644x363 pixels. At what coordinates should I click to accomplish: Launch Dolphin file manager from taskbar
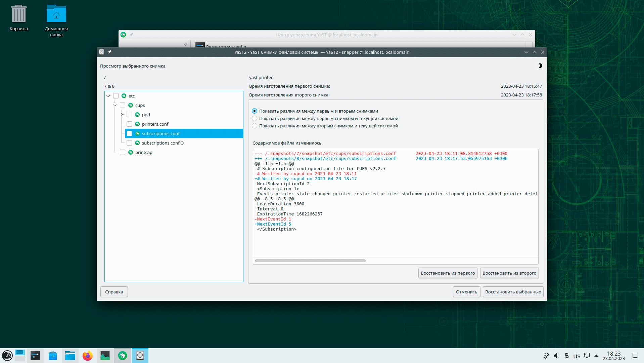coord(70,356)
